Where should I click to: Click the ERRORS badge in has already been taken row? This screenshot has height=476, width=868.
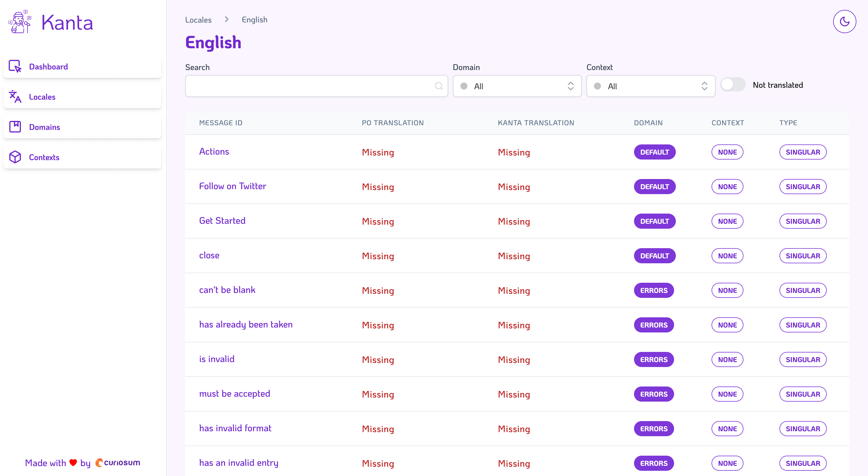tap(654, 325)
